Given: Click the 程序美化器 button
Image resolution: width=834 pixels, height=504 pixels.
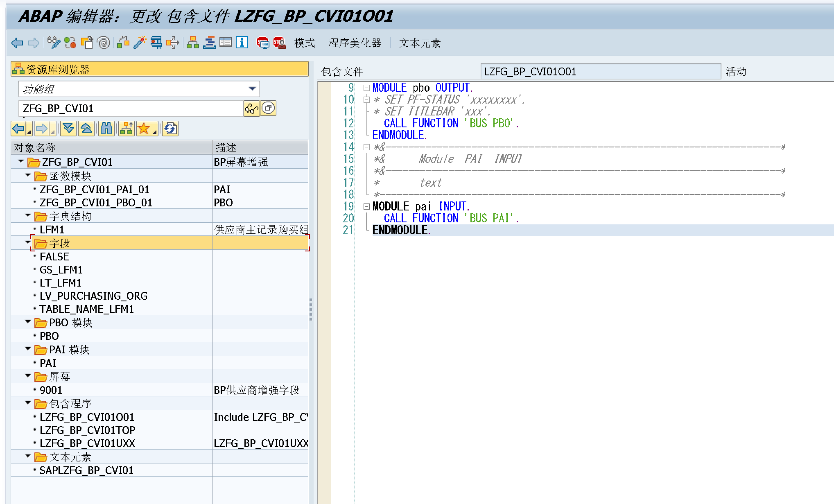Looking at the screenshot, I should pyautogui.click(x=355, y=43).
